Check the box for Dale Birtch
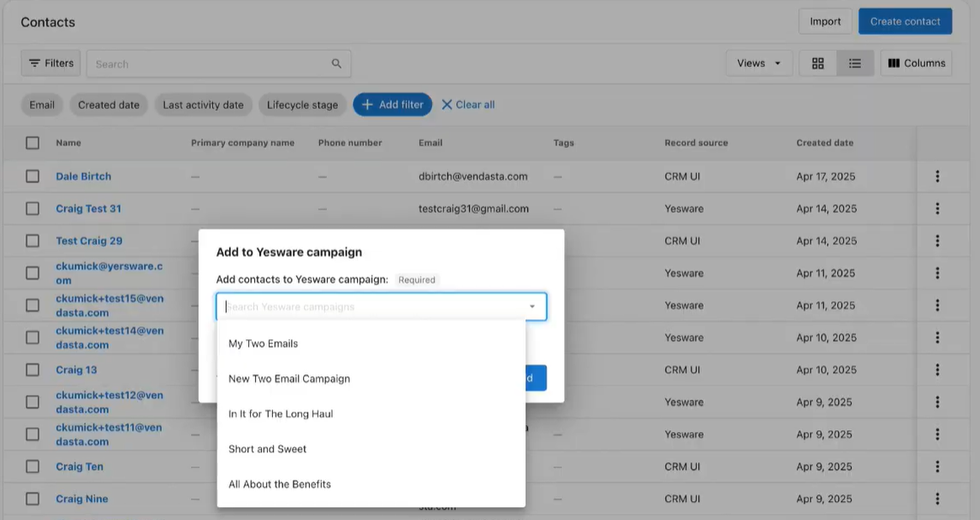 [33, 176]
